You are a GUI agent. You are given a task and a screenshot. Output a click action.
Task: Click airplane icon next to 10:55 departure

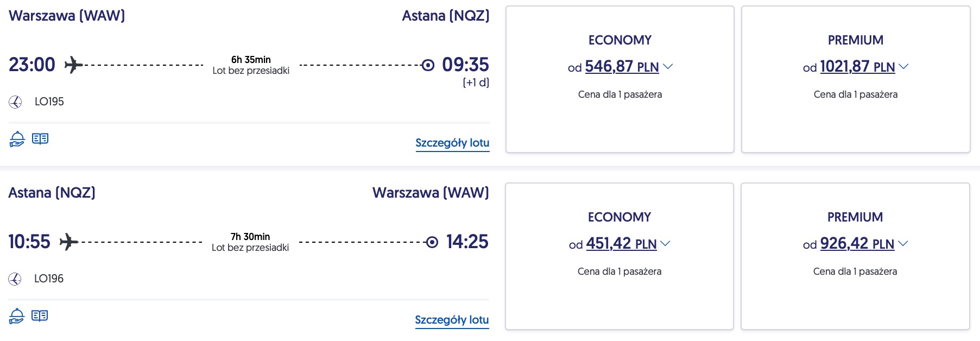tap(68, 242)
